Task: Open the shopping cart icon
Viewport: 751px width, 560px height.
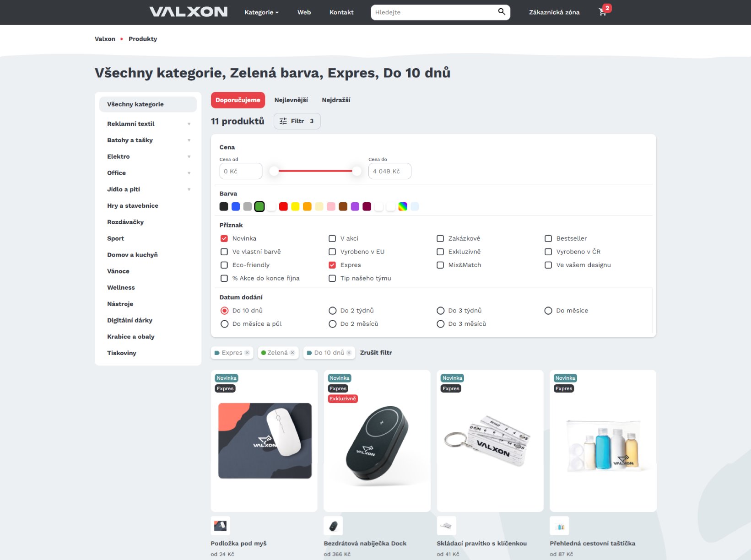Action: 602,12
